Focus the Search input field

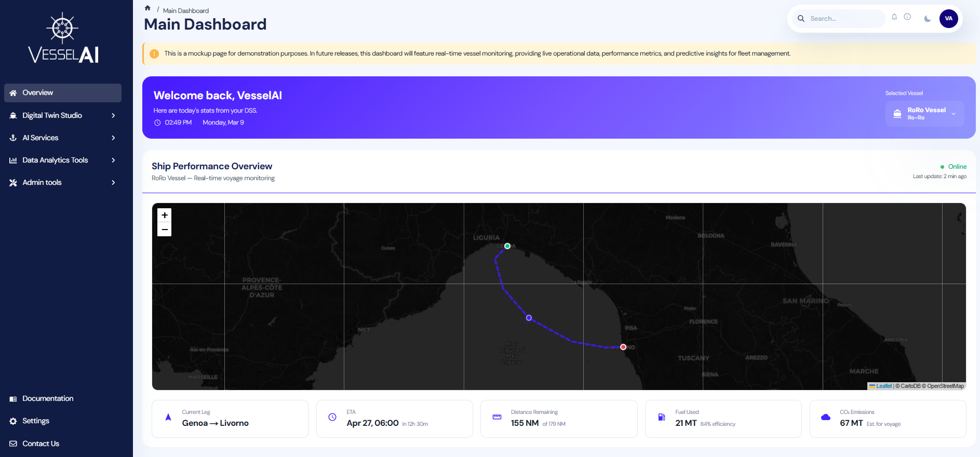coord(844,19)
